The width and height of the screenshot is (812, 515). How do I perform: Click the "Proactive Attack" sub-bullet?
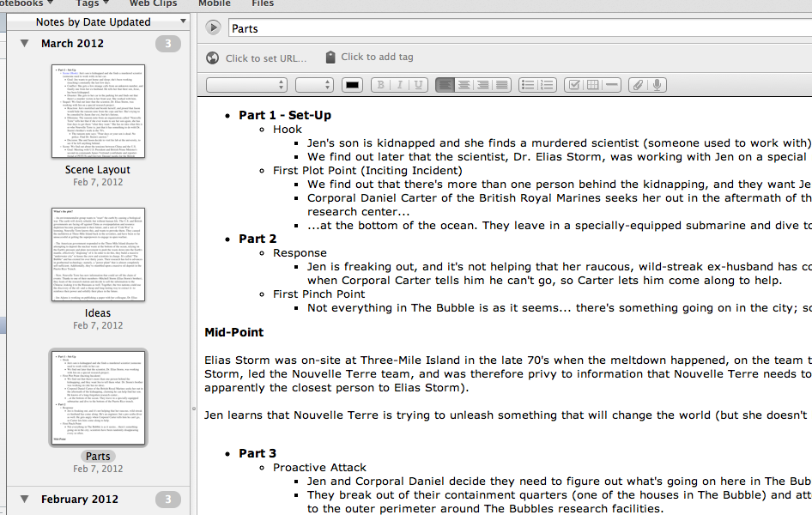click(319, 468)
